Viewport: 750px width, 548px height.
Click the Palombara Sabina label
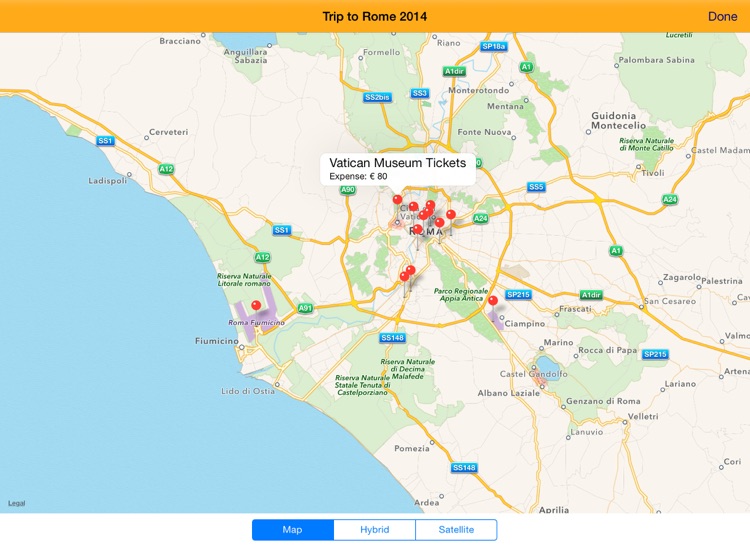tap(656, 60)
